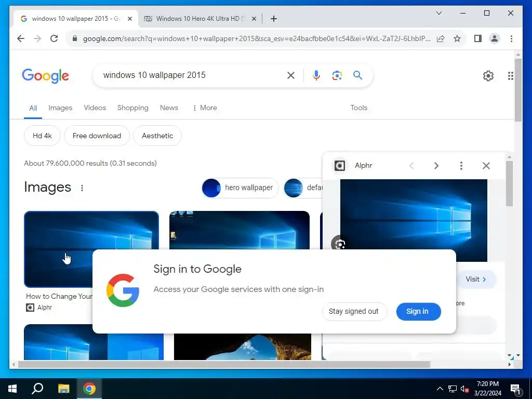532x399 pixels.
Task: Open the muted volume tray icon
Action: (464, 389)
